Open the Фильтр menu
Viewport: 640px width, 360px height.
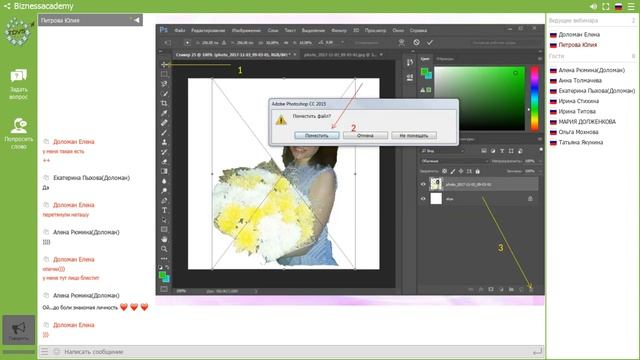339,30
